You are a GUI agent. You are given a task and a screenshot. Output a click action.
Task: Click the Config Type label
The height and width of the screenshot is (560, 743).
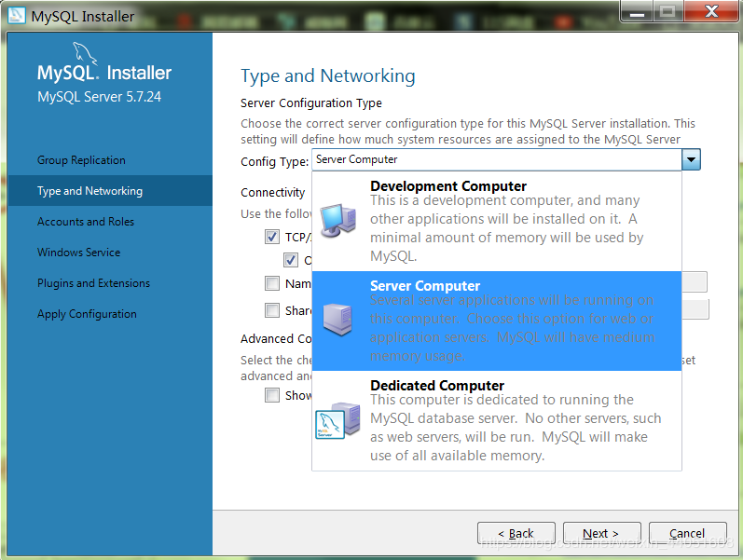[274, 161]
